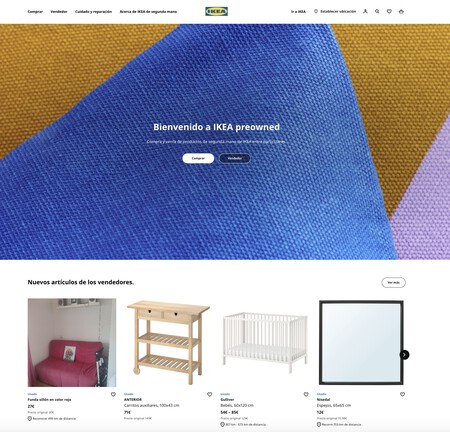Open Acerca de IKEA de segunda mano
The height and width of the screenshot is (432, 450).
click(148, 12)
